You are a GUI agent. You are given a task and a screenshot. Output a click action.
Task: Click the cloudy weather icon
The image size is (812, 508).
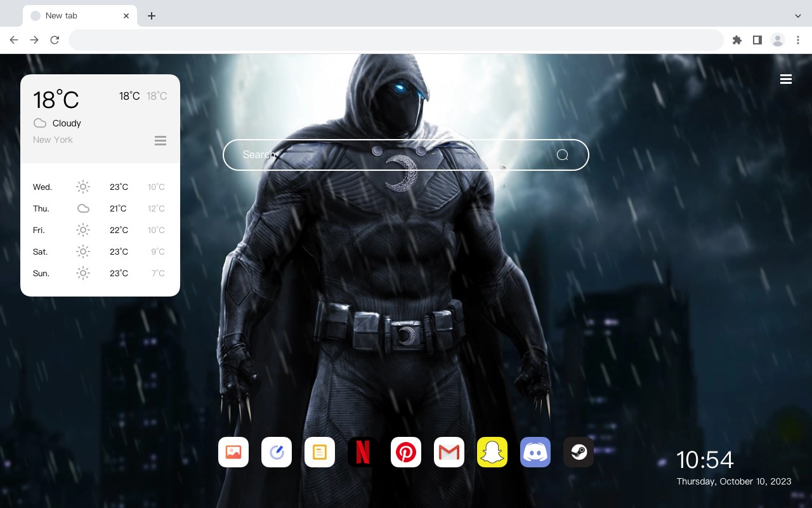click(40, 123)
